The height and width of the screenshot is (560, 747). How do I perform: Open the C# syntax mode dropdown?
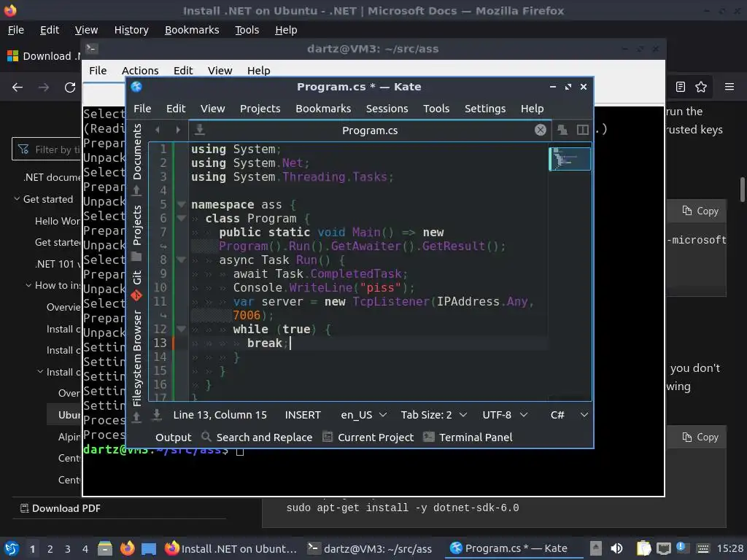[569, 415]
